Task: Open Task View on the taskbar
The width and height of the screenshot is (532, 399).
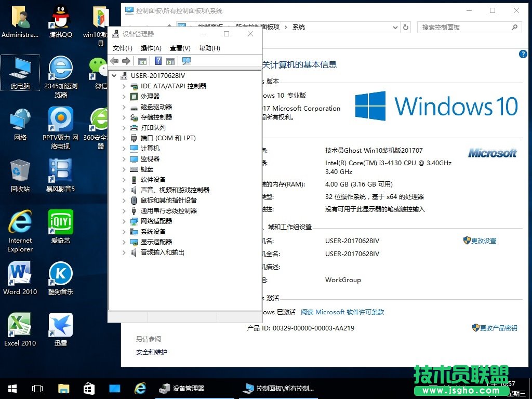Action: pos(37,389)
